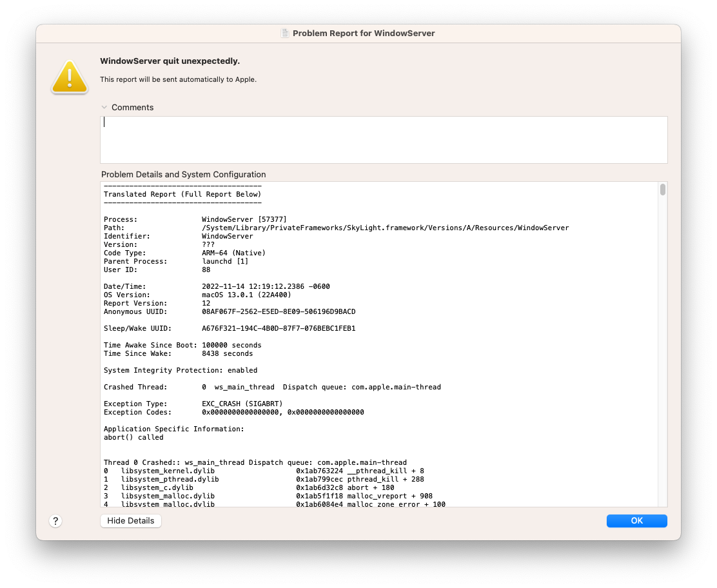This screenshot has width=717, height=588.
Task: Click 'Application Specific Information:' line
Action: (173, 429)
